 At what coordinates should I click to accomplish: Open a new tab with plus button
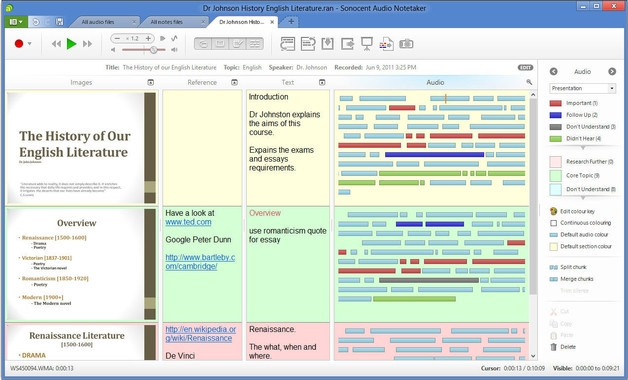pos(291,22)
